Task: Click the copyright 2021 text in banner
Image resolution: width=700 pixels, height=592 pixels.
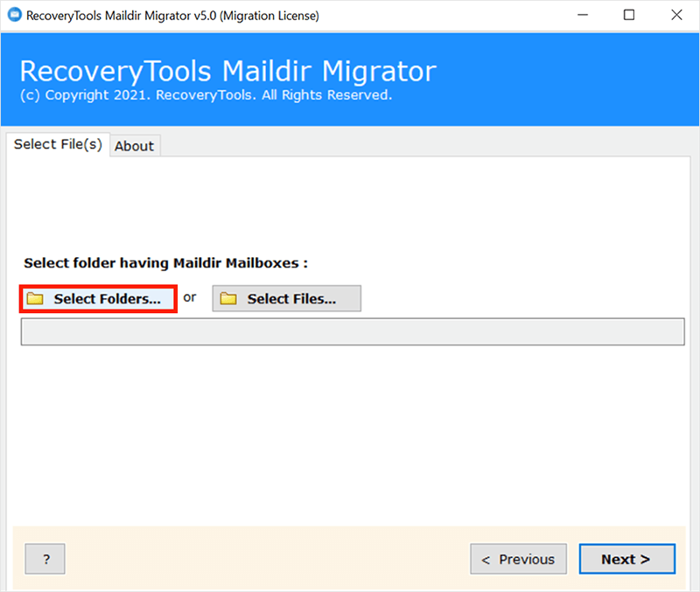Action: pyautogui.click(x=206, y=95)
